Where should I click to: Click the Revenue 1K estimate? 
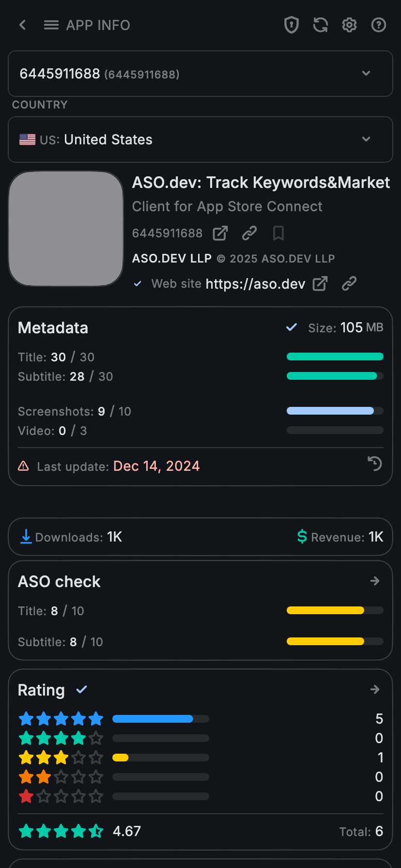[x=340, y=537]
